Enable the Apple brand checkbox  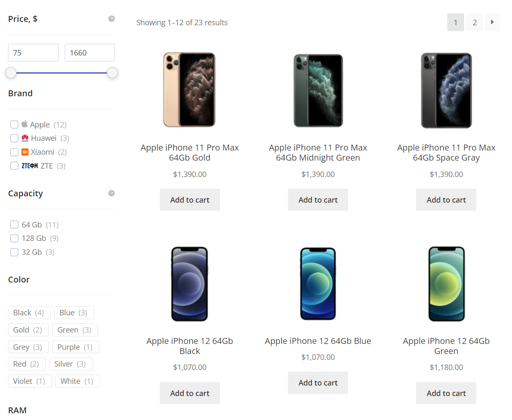pyautogui.click(x=14, y=124)
